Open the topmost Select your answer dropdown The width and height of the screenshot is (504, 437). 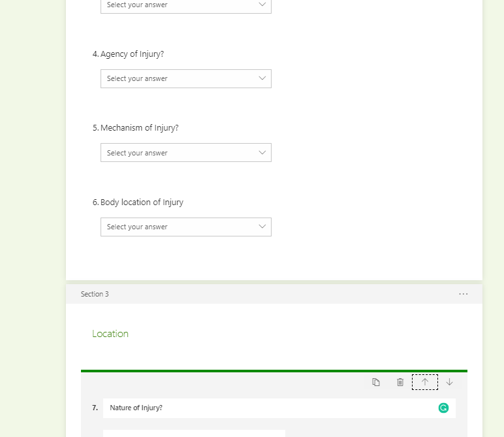tap(186, 5)
